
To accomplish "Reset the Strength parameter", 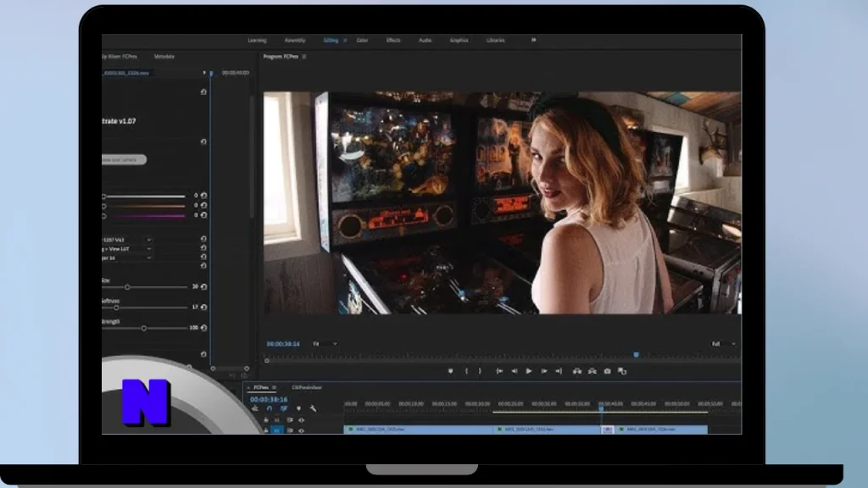I will (x=203, y=328).
